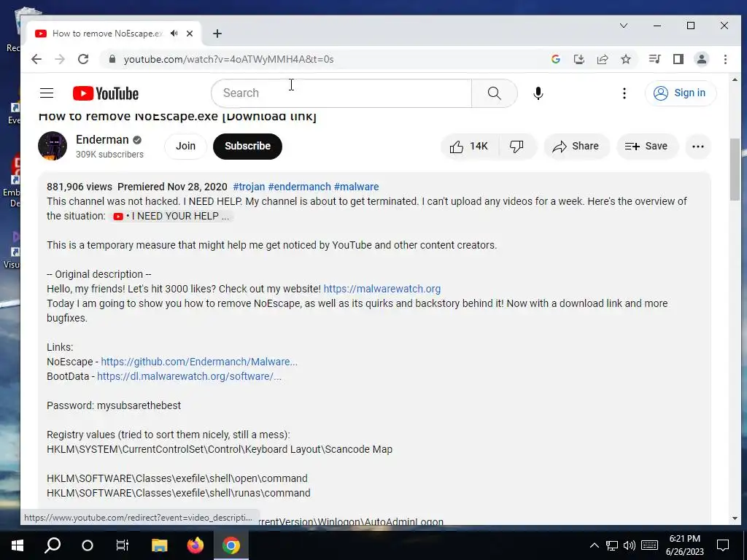This screenshot has width=747, height=560.
Task: Share this page from address bar
Action: pyautogui.click(x=602, y=59)
